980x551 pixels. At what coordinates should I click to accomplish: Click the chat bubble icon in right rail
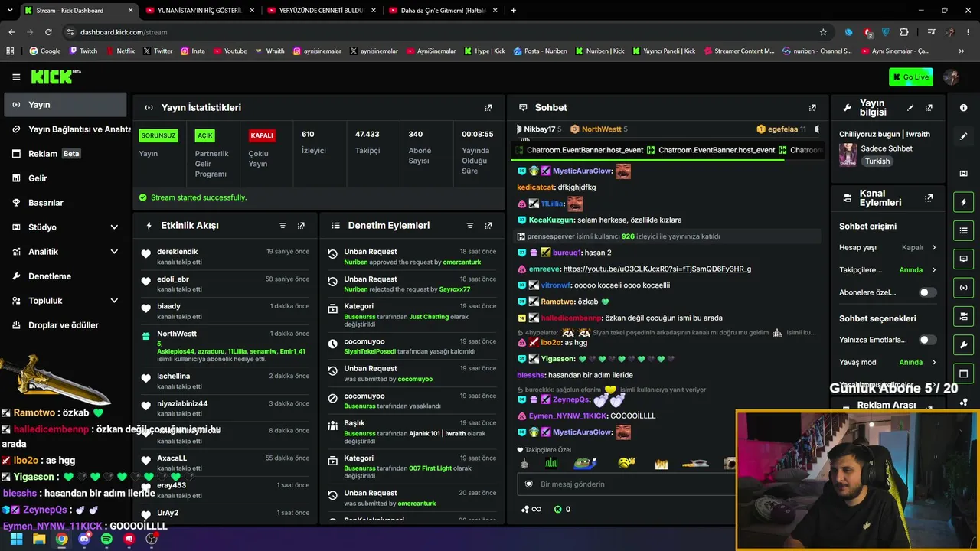coord(964,259)
